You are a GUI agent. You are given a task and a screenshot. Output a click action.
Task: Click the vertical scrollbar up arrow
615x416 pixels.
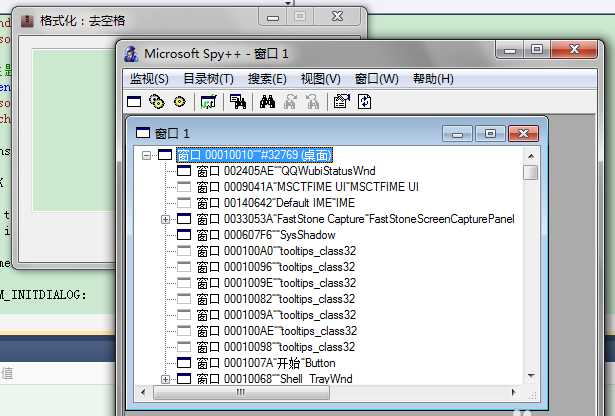coord(531,156)
